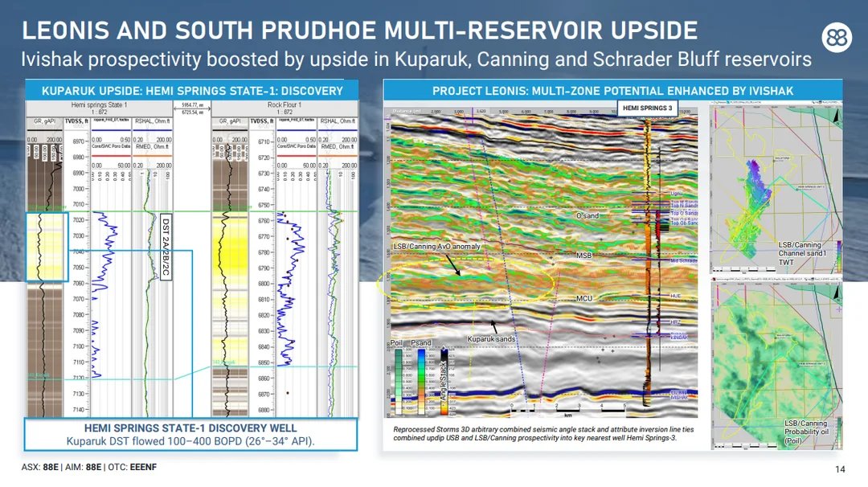Click the 'Reprocessed Storms 3D' caption text
This screenshot has width=868, height=487.
tap(543, 433)
